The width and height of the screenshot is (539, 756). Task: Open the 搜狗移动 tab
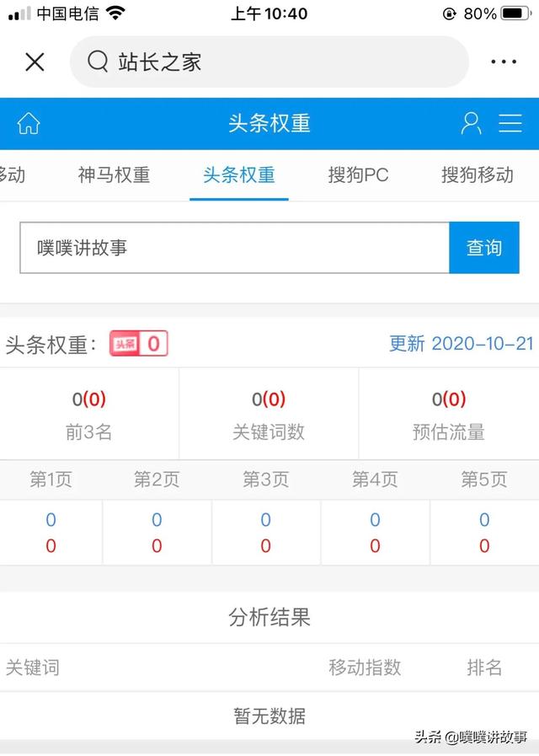click(477, 175)
